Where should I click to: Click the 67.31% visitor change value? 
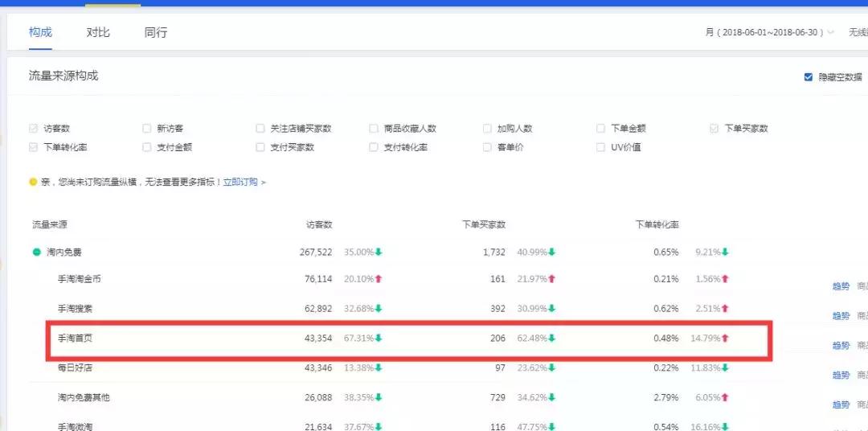(x=359, y=338)
